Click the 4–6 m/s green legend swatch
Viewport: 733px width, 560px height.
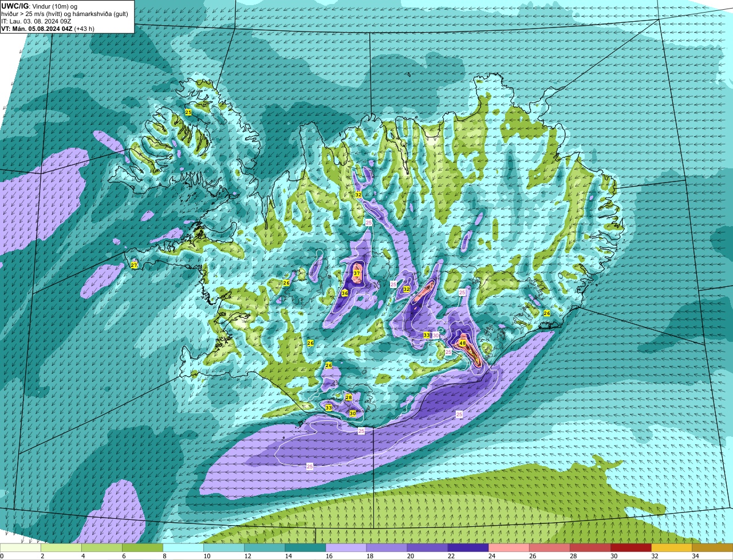point(102,548)
